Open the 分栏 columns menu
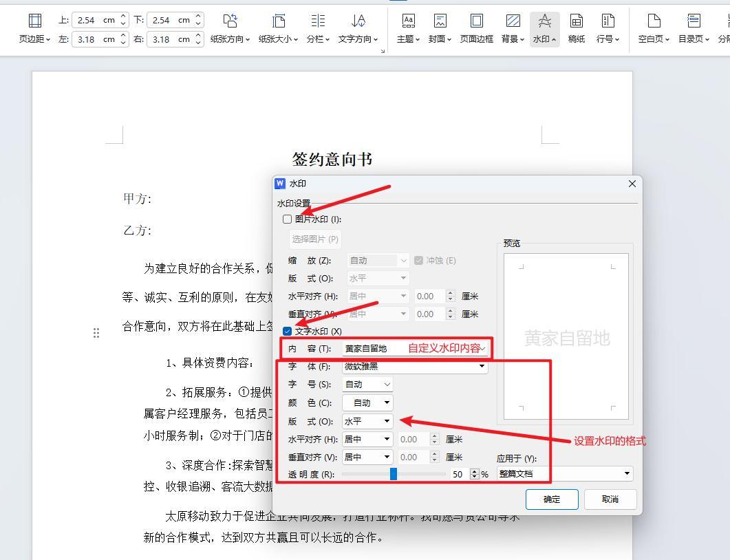The height and width of the screenshot is (560, 730). coord(318,28)
